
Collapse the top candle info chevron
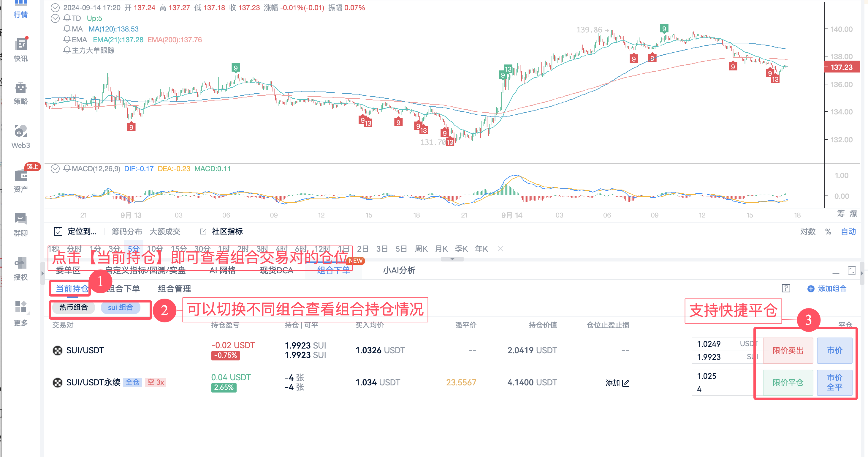pyautogui.click(x=55, y=7)
